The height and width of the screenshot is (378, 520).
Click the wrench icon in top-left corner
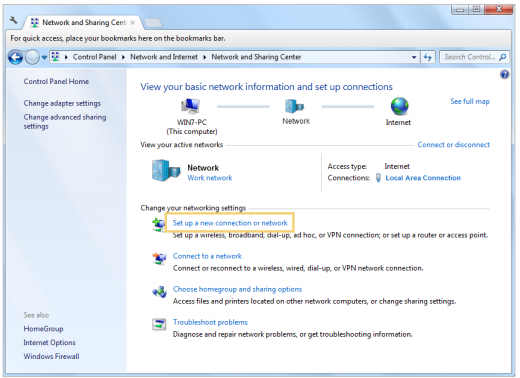pos(14,21)
